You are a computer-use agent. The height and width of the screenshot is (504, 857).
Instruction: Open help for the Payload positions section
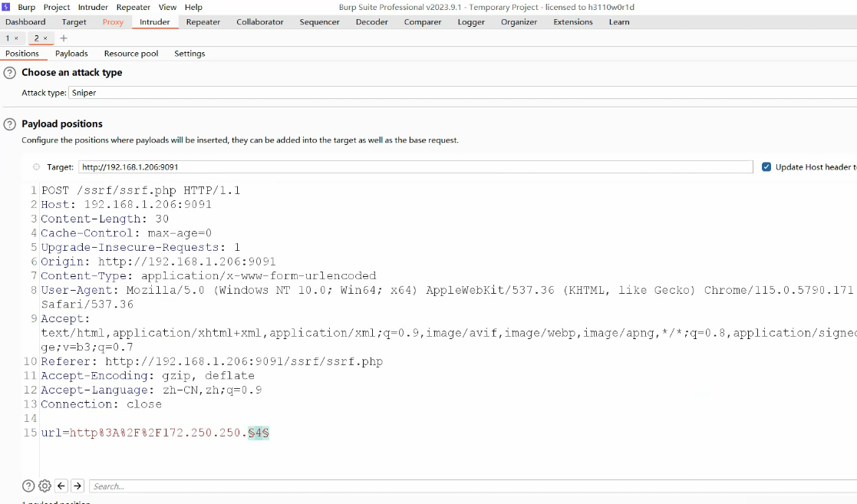9,124
